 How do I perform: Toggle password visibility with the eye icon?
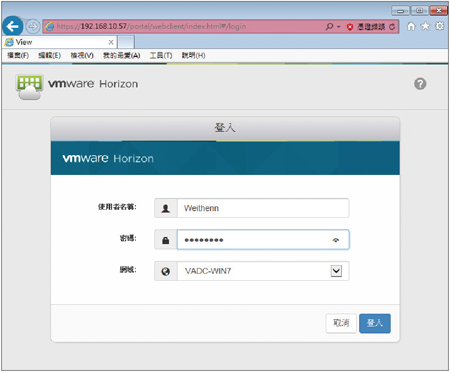tap(336, 240)
